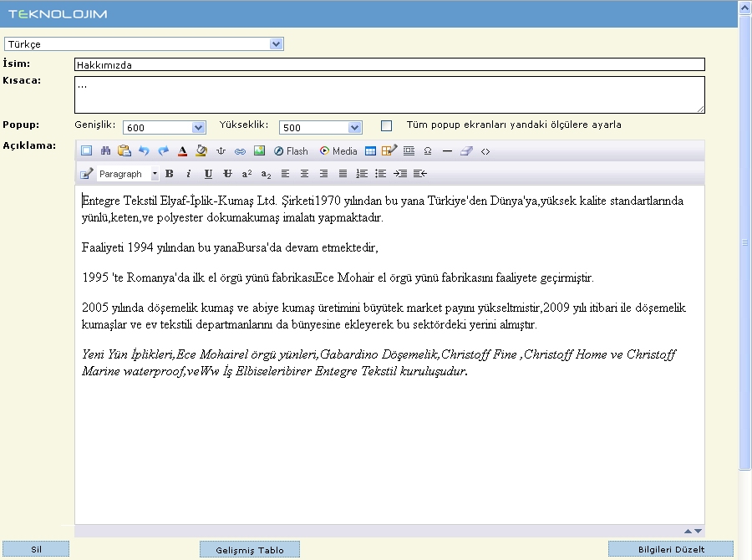Open the edit table tool with pencil
The height and width of the screenshot is (560, 752).
pos(389,151)
